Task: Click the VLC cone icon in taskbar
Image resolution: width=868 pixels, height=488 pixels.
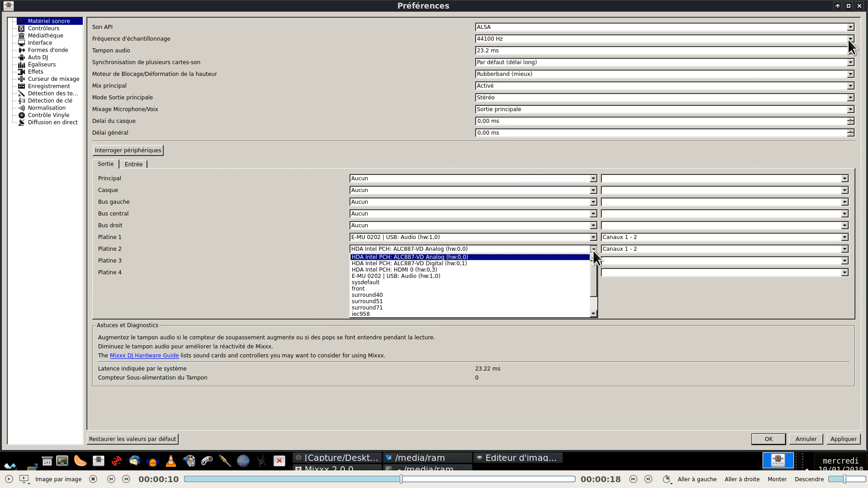Action: click(x=171, y=461)
